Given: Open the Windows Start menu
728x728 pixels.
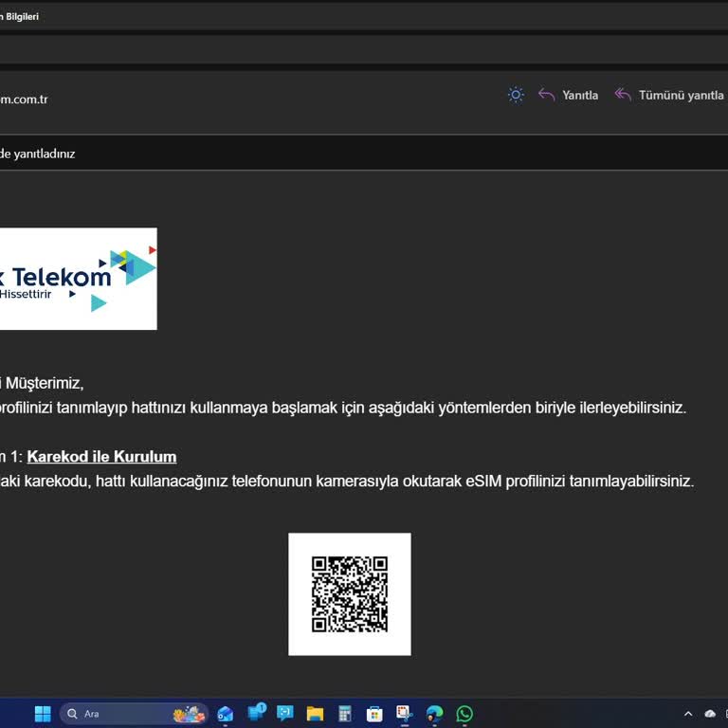Looking at the screenshot, I should click(x=43, y=714).
